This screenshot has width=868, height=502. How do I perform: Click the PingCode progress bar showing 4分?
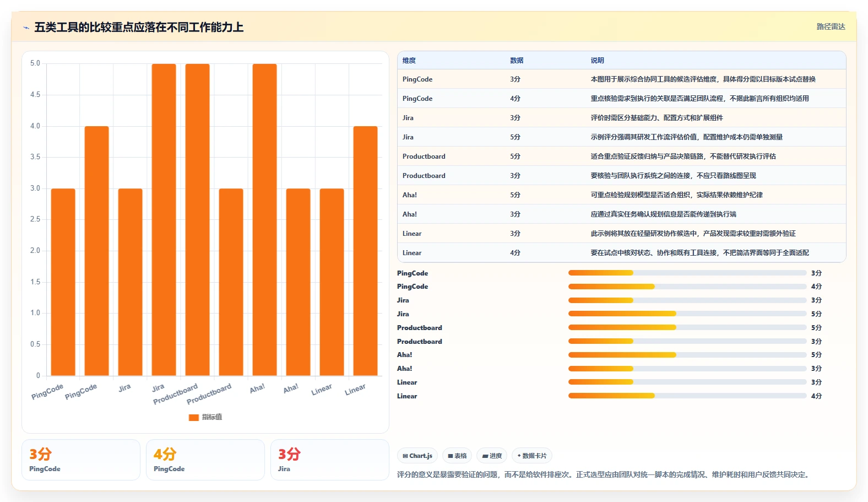687,287
